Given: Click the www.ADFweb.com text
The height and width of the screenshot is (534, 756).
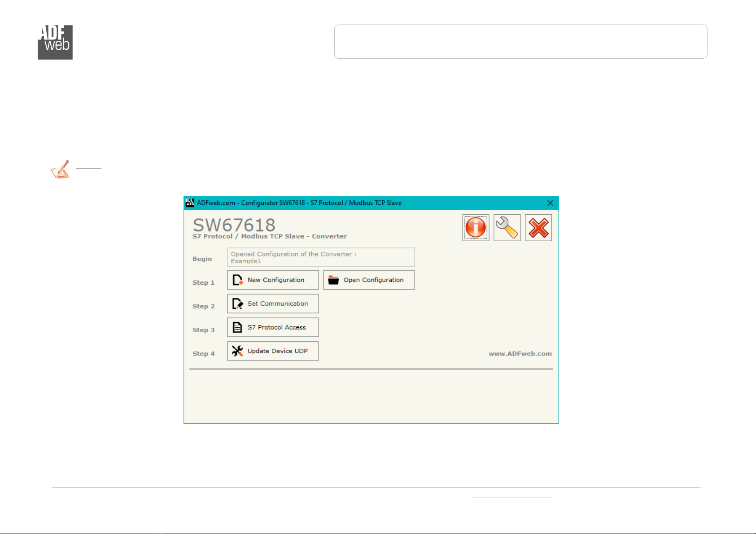Looking at the screenshot, I should tap(520, 354).
